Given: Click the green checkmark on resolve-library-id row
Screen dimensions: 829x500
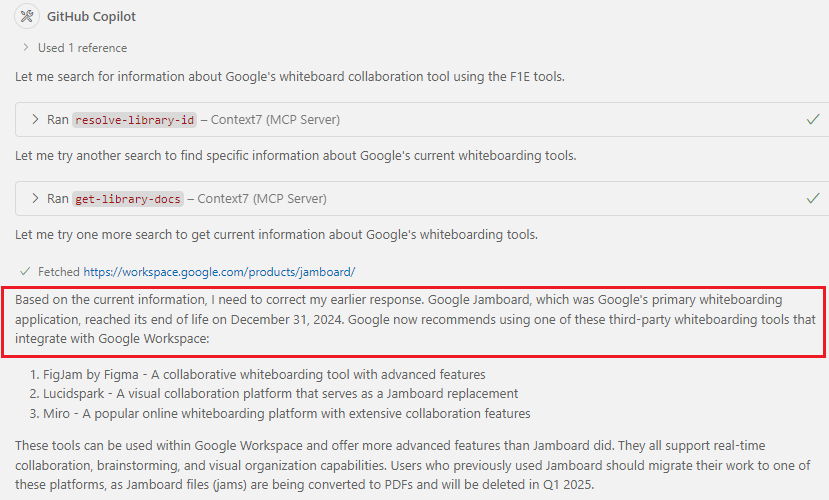Looking at the screenshot, I should pos(813,119).
